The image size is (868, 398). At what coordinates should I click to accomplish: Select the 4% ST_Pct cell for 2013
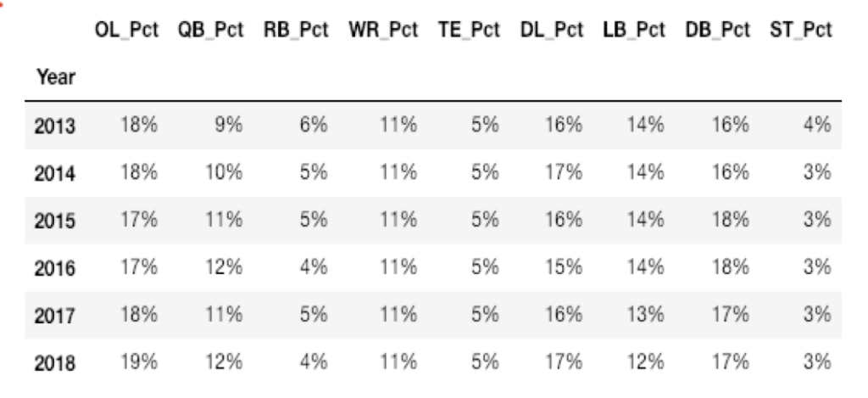tap(818, 125)
